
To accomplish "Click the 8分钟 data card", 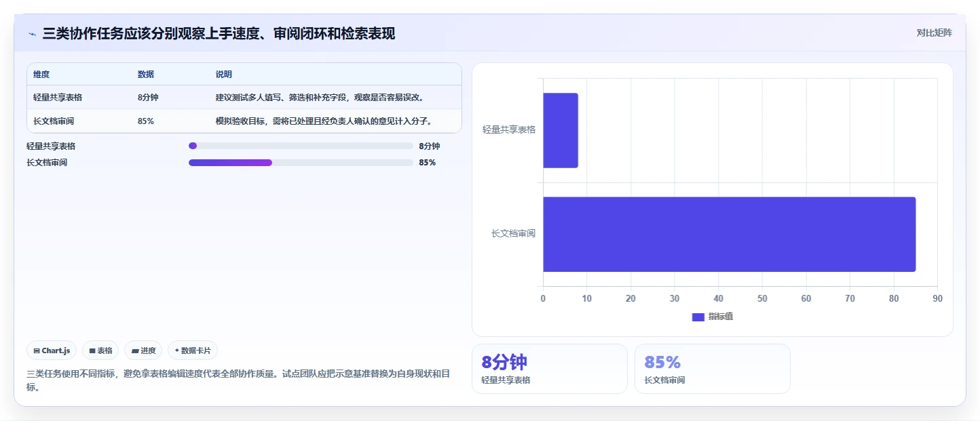I will [550, 369].
